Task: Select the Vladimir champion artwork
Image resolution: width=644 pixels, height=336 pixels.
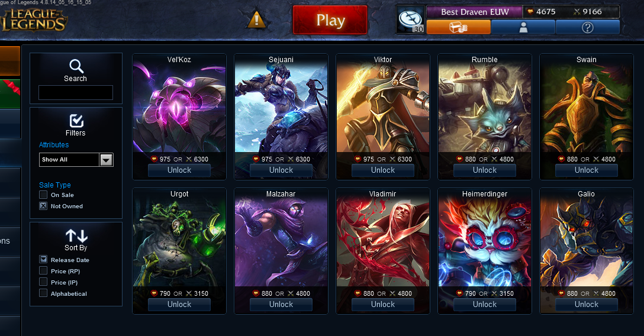Action: tap(383, 242)
